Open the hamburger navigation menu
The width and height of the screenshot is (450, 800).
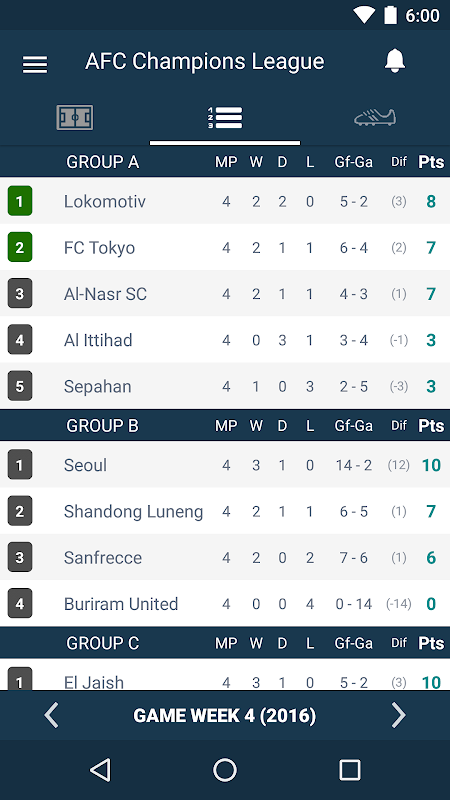point(35,64)
